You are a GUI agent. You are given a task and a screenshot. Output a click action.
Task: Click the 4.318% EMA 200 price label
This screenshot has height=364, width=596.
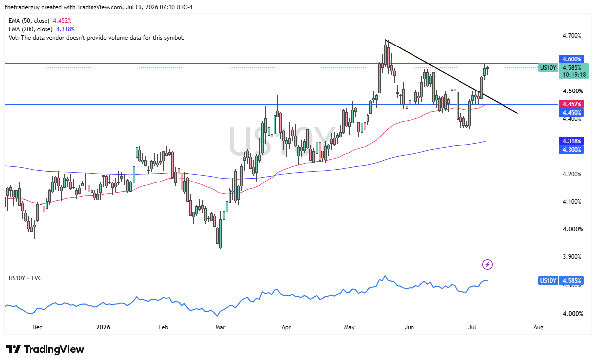[x=571, y=141]
